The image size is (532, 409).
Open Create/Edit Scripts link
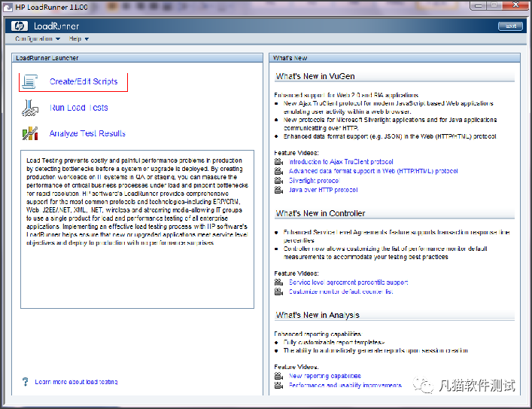point(84,81)
